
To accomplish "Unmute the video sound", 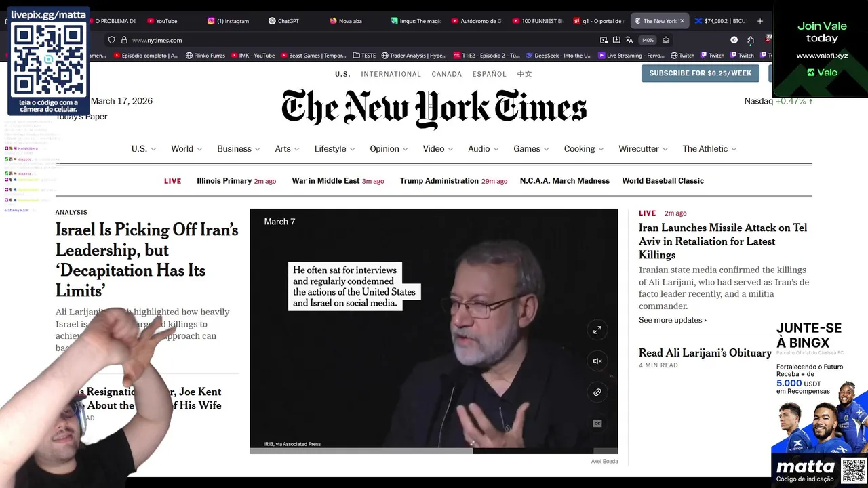I will pos(597,361).
